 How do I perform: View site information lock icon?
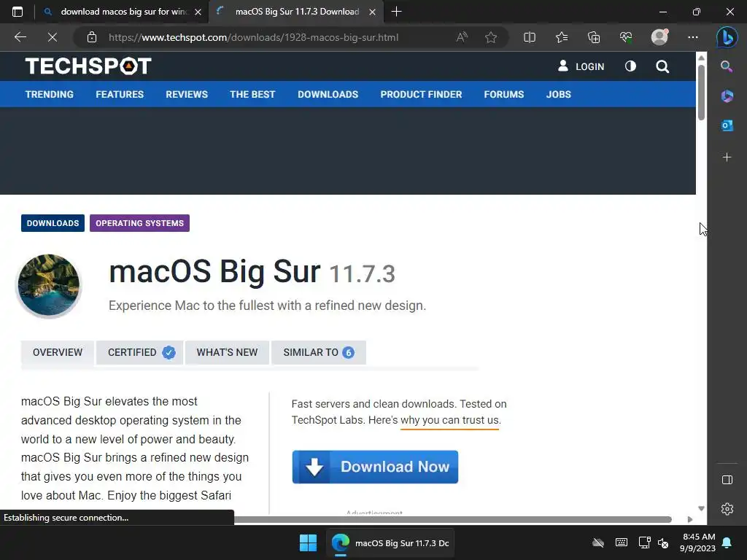click(92, 37)
